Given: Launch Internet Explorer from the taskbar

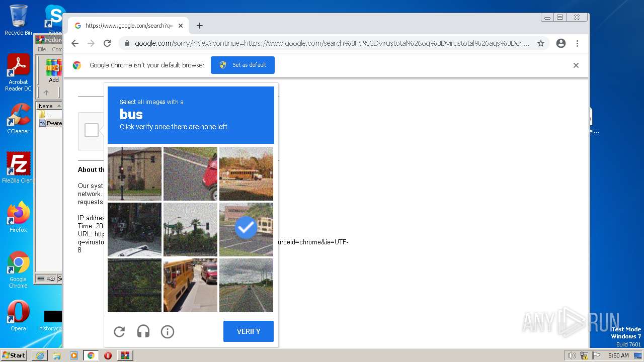Looking at the screenshot, I should tap(40, 355).
